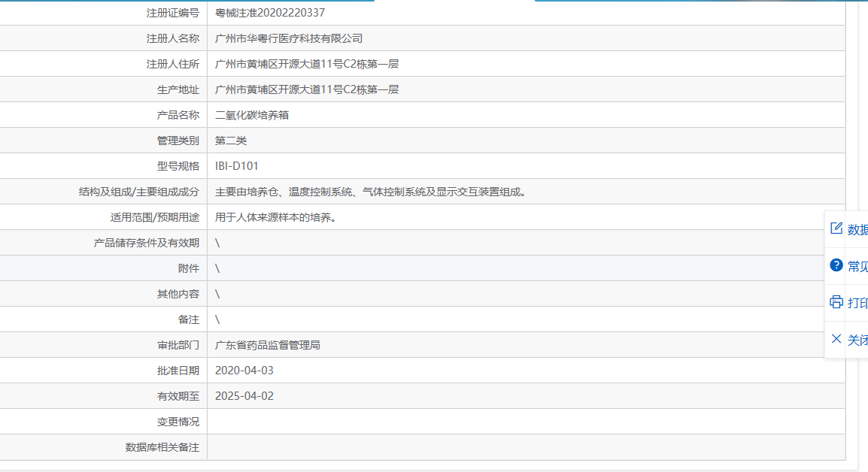Click the management category value 第二类

(x=231, y=141)
